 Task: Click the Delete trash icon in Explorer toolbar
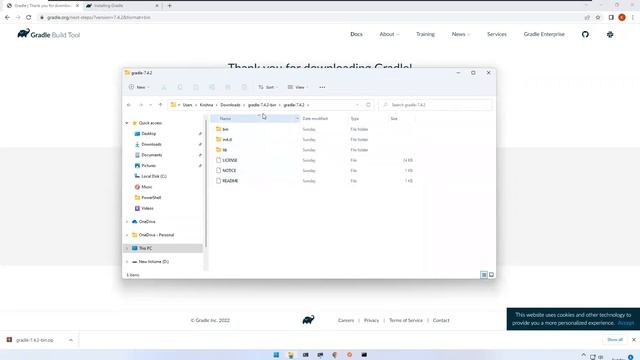244,87
